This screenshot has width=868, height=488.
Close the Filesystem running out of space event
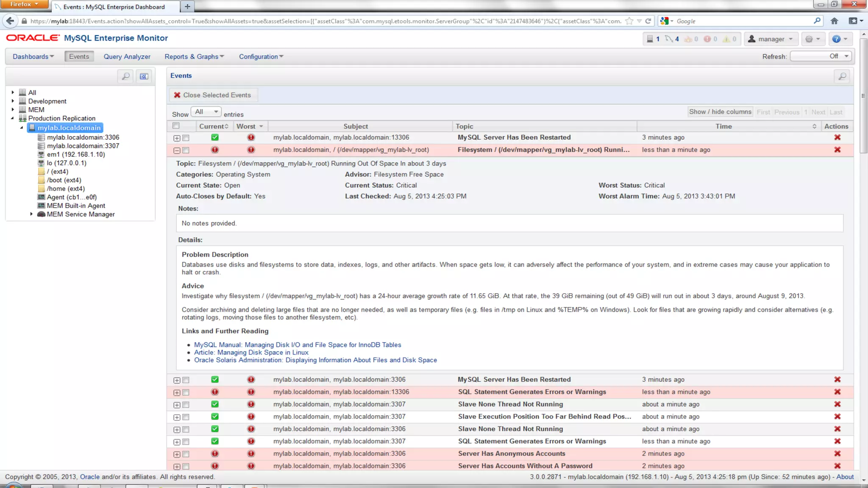click(837, 150)
